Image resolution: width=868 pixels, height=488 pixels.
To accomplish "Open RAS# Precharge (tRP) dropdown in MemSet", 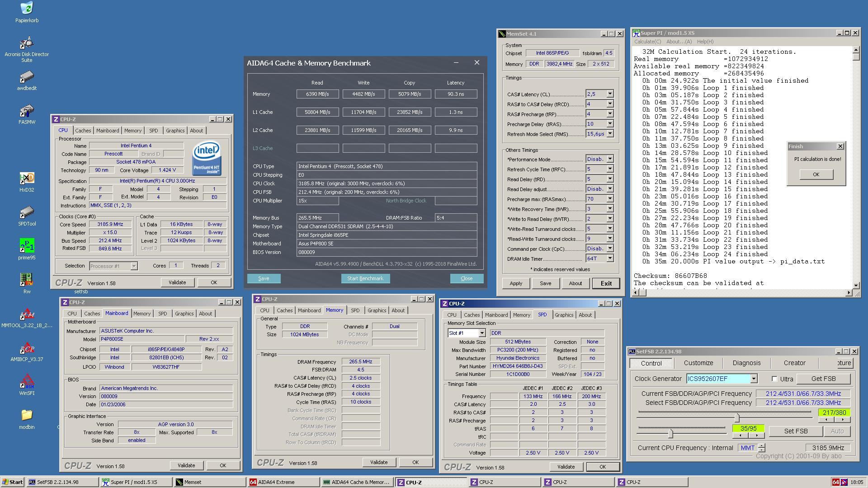I will click(610, 114).
